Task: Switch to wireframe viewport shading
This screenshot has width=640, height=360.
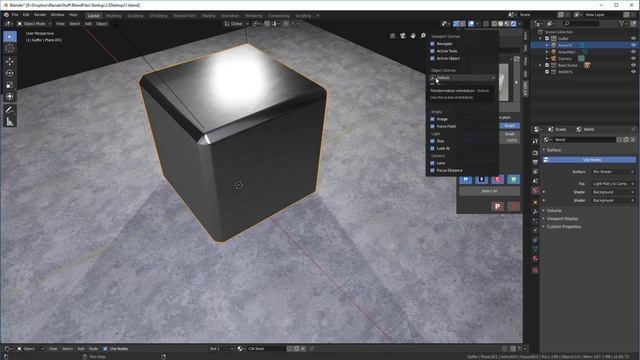Action: tap(494, 24)
